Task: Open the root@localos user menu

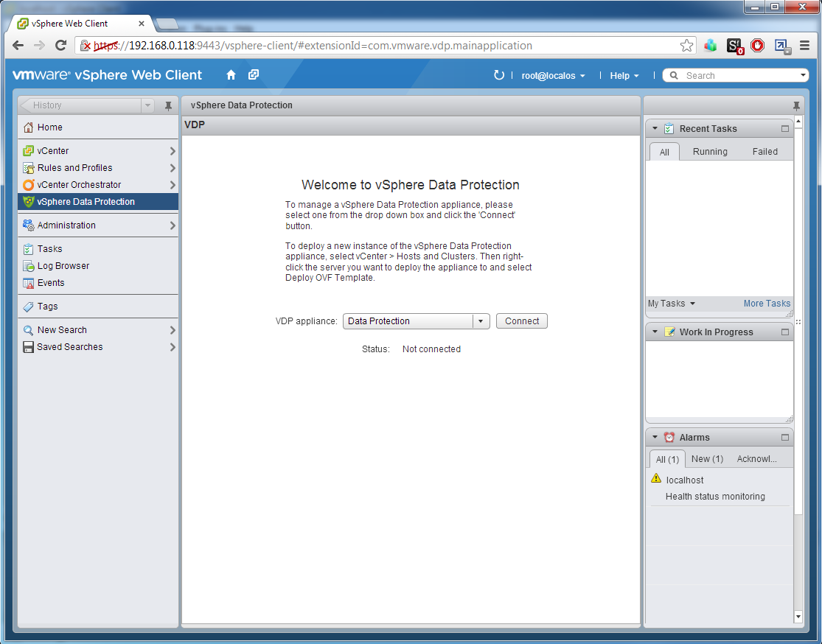Action: pyautogui.click(x=553, y=75)
